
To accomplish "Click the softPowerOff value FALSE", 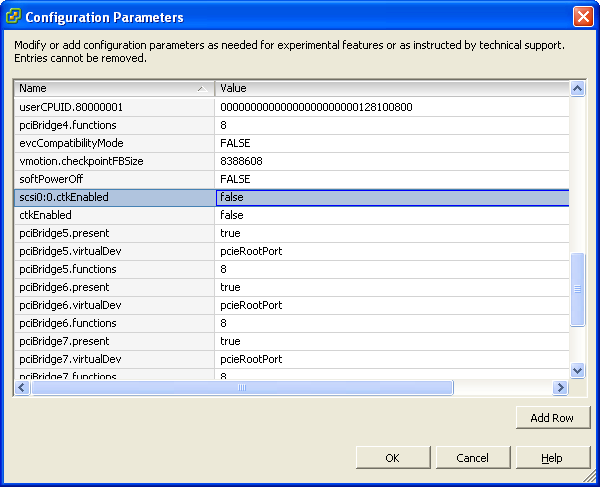I will click(235, 179).
